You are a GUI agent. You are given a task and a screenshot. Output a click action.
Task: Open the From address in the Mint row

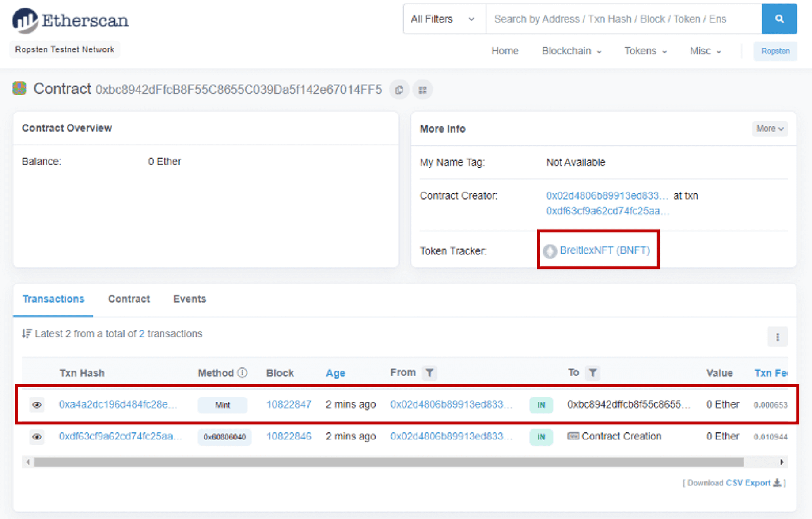451,405
